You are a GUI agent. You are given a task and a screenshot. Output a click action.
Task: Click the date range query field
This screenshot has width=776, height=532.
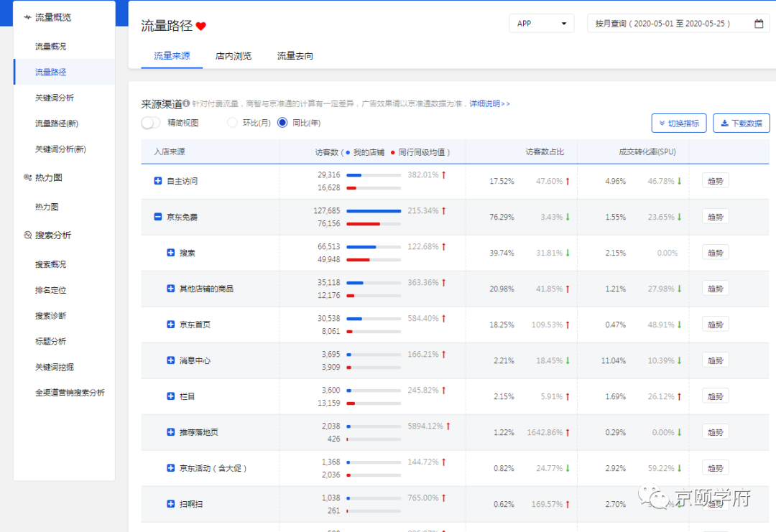(678, 24)
